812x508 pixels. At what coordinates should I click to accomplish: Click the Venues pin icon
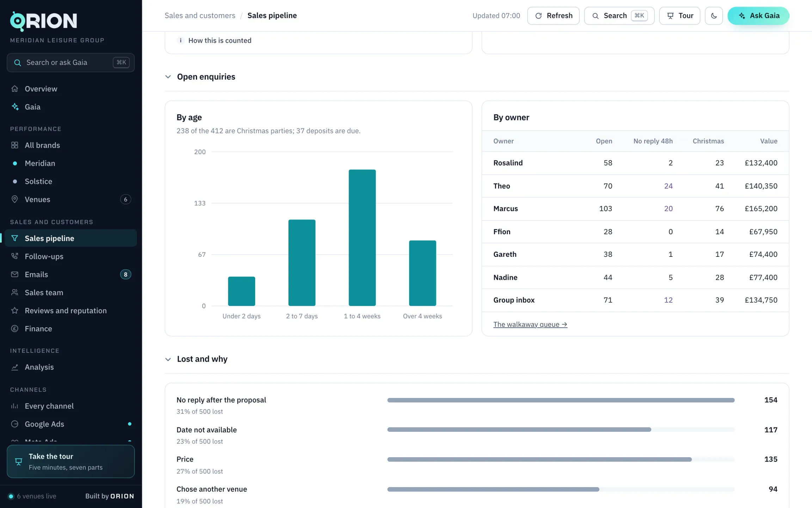tap(15, 199)
